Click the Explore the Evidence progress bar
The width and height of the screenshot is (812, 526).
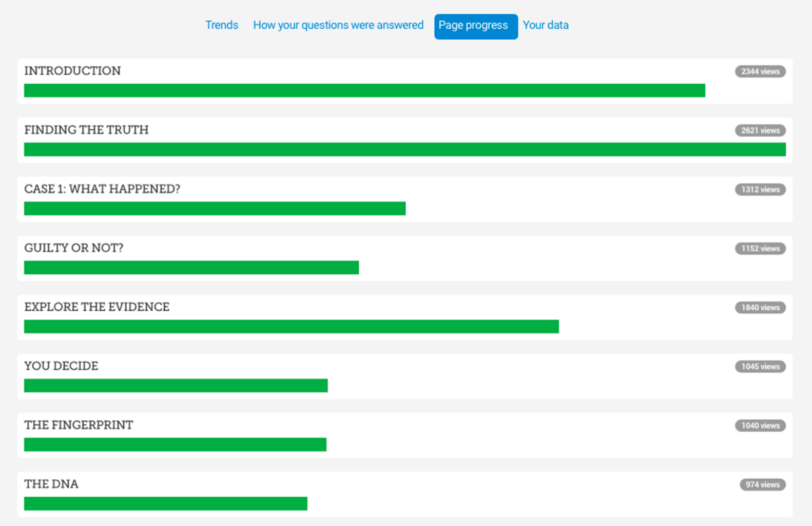point(291,327)
